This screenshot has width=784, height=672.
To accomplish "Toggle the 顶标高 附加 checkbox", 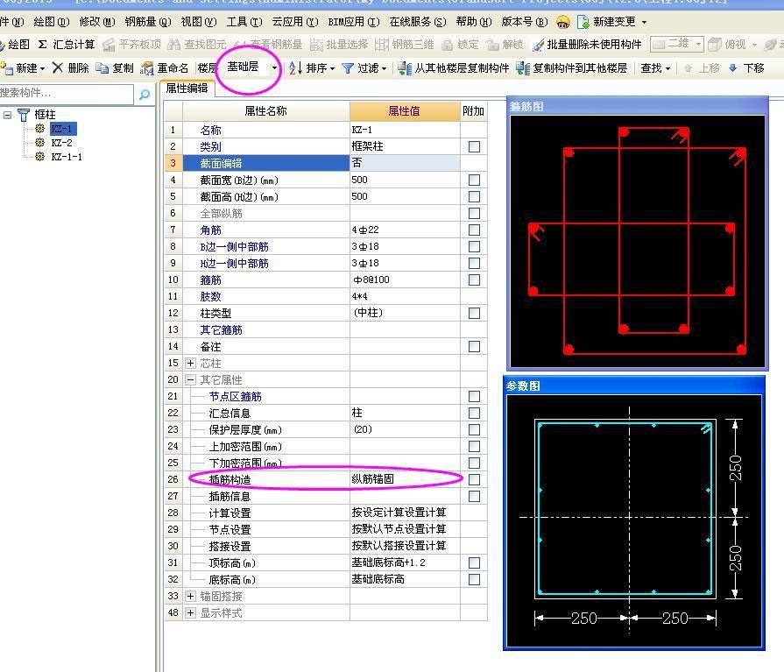I will coord(474,563).
